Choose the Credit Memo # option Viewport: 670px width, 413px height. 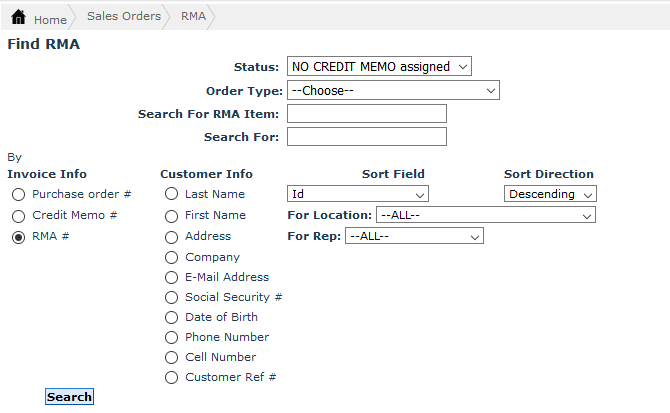pyautogui.click(x=19, y=216)
